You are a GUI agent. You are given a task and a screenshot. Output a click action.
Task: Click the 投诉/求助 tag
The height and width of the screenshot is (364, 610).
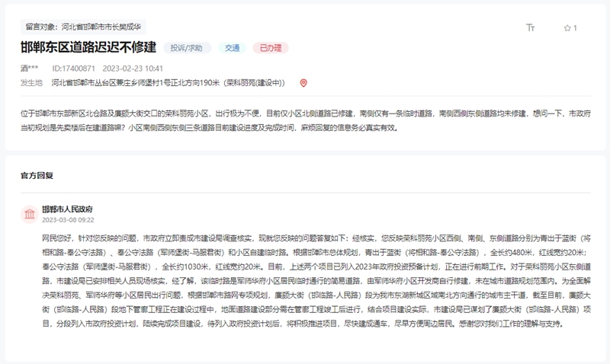187,48
